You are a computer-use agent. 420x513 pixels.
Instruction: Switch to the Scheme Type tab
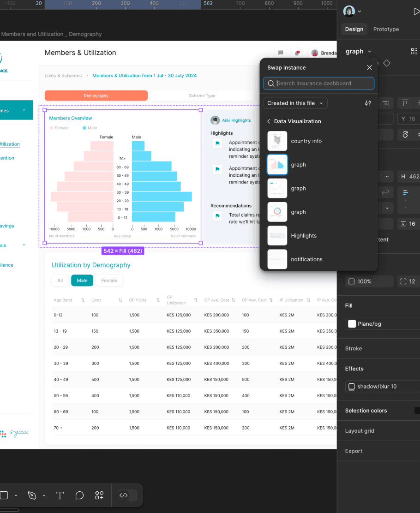(203, 95)
